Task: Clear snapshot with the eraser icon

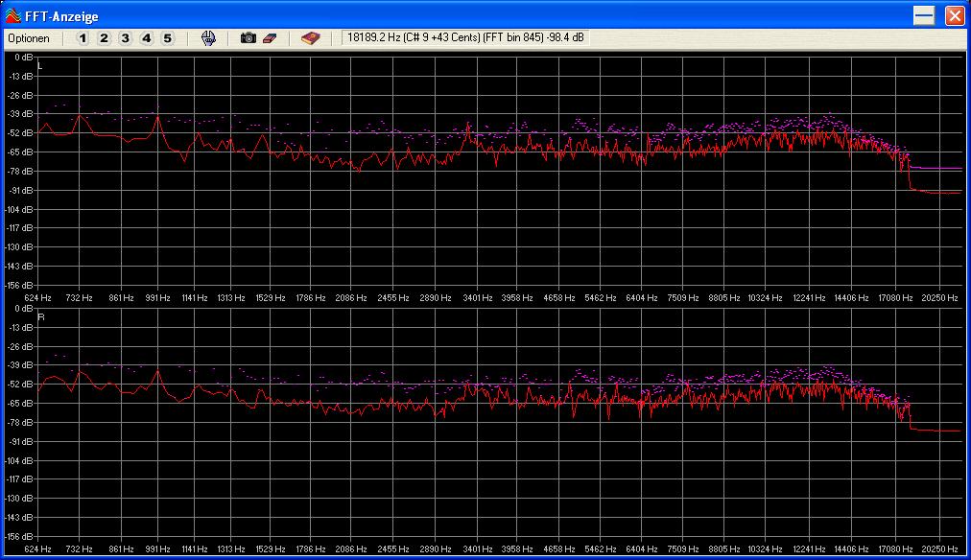Action: tap(270, 38)
